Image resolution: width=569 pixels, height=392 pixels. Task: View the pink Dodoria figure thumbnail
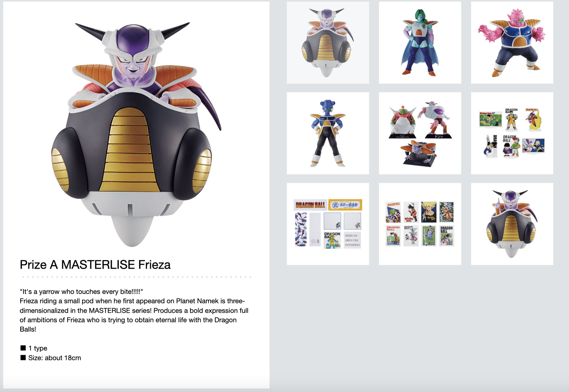coord(512,43)
